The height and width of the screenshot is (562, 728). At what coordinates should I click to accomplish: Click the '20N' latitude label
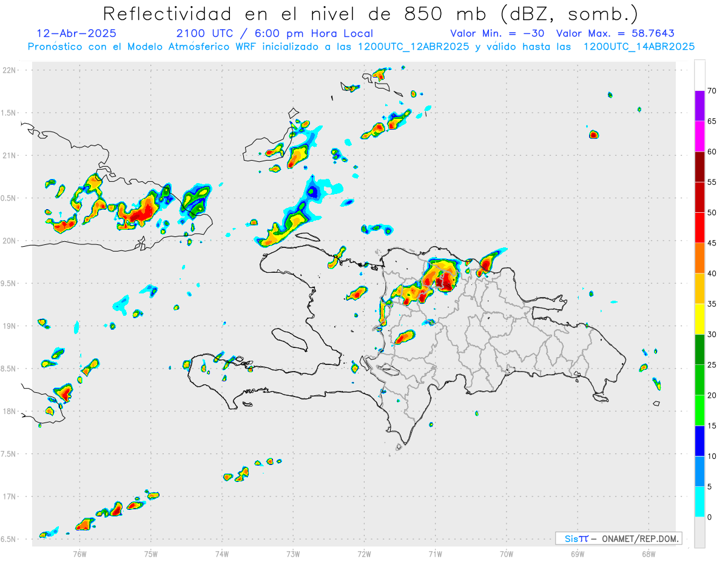coord(10,241)
